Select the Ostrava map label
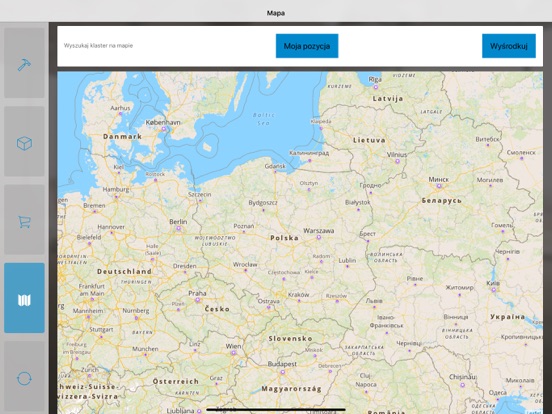The height and width of the screenshot is (414, 552). pyautogui.click(x=269, y=301)
